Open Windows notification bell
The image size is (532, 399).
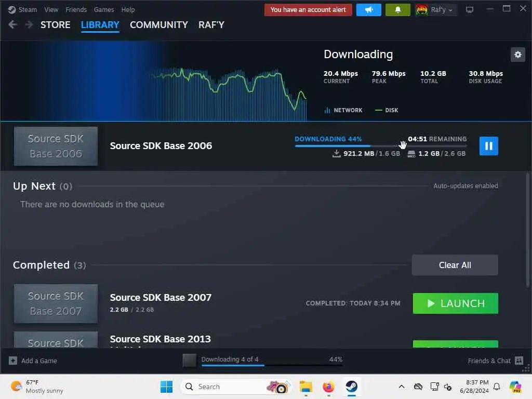[497, 387]
